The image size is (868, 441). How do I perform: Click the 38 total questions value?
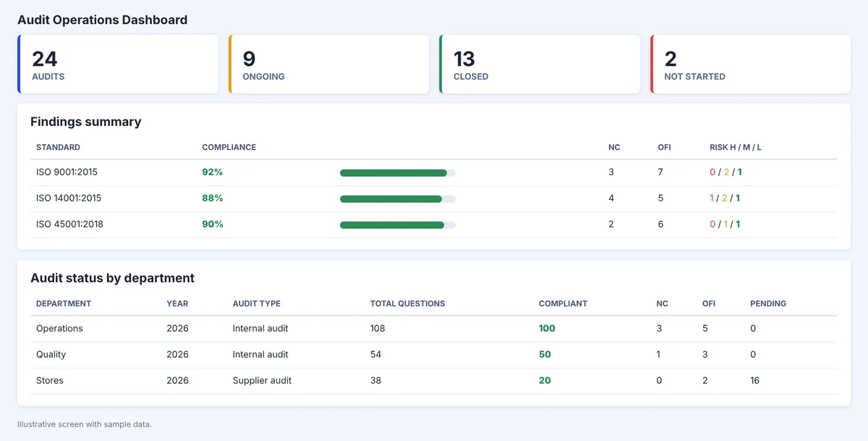[x=375, y=381]
